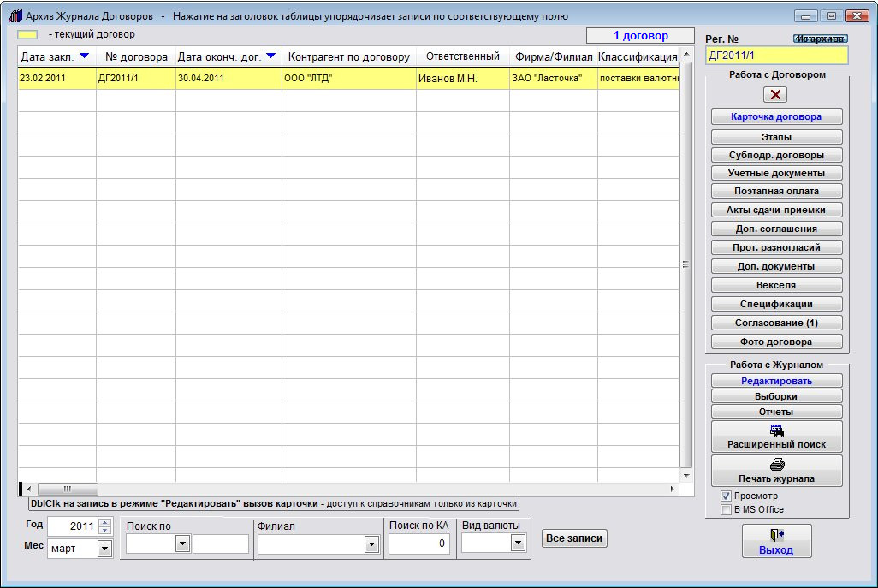Click the vertical scrollbar up arrow
The height and width of the screenshot is (588, 878).
686,56
